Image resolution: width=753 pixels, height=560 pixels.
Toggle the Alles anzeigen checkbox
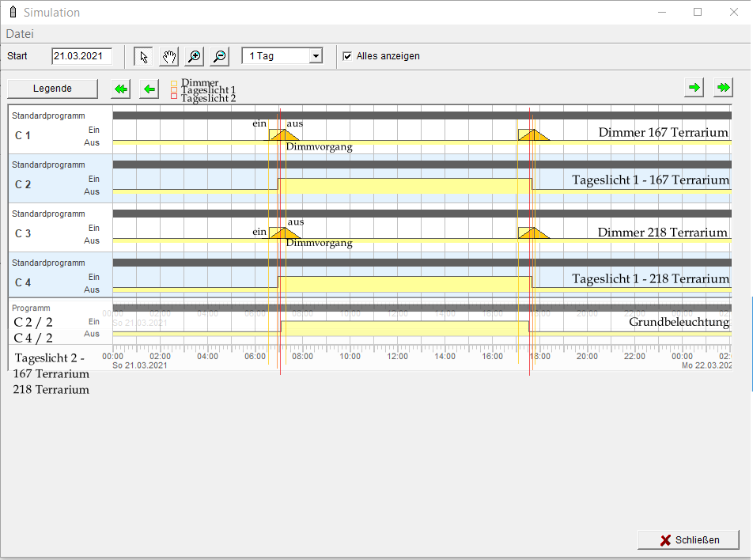click(347, 56)
